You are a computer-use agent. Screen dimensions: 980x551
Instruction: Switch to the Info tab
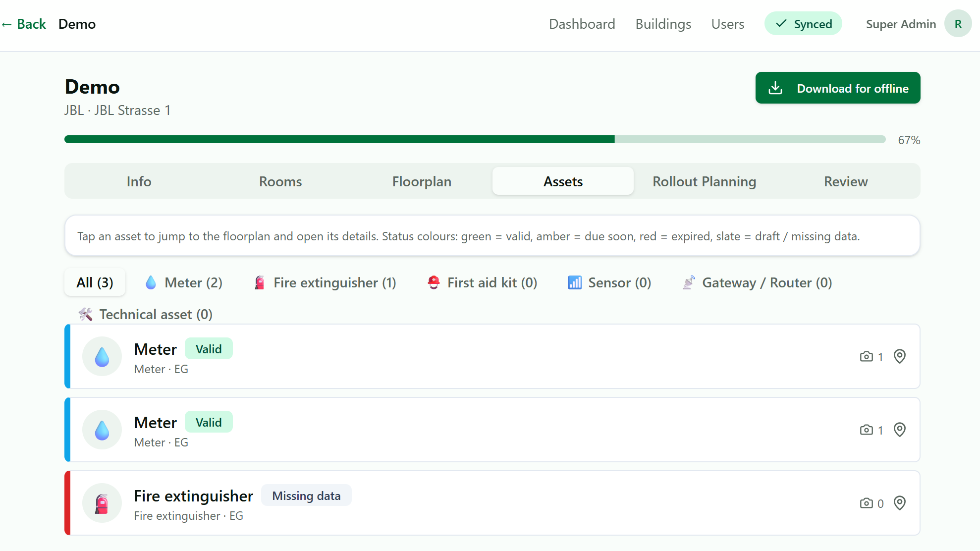click(x=139, y=181)
